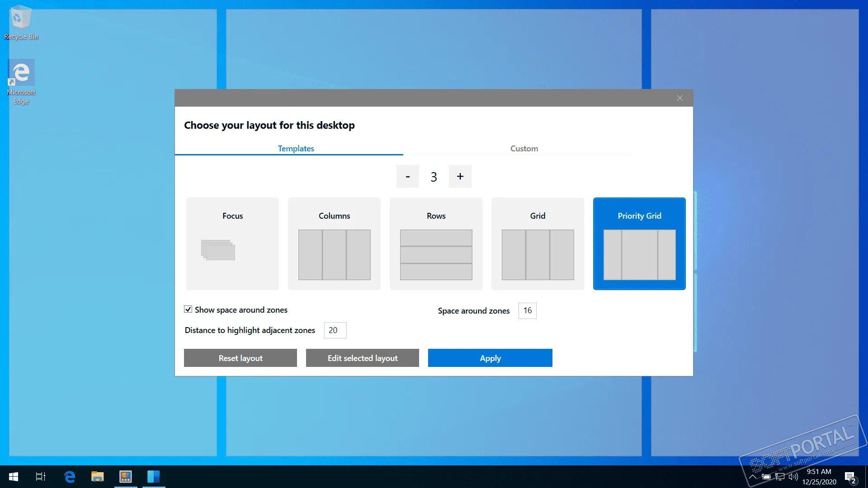
Task: Increase zone count with plus button
Action: (460, 176)
